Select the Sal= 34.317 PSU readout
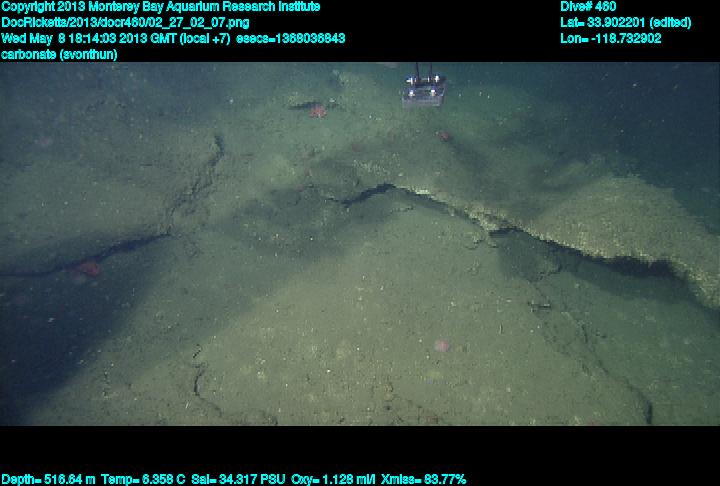 (238, 480)
